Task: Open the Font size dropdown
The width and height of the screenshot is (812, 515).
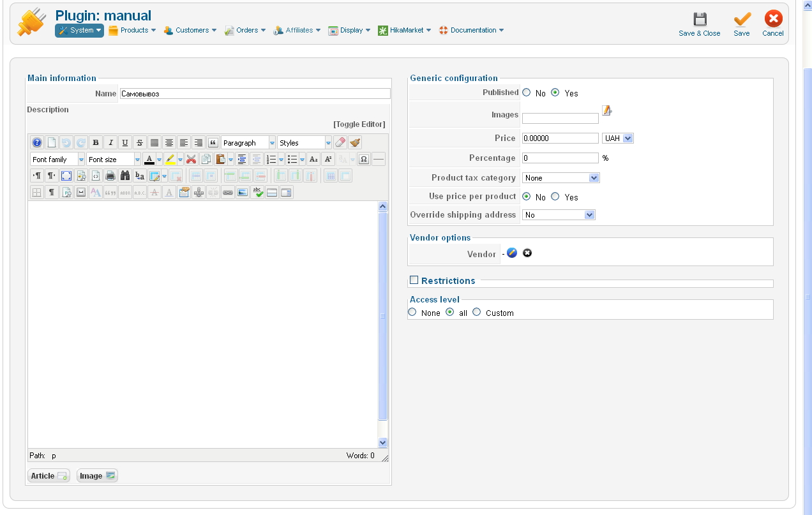Action: pos(114,159)
